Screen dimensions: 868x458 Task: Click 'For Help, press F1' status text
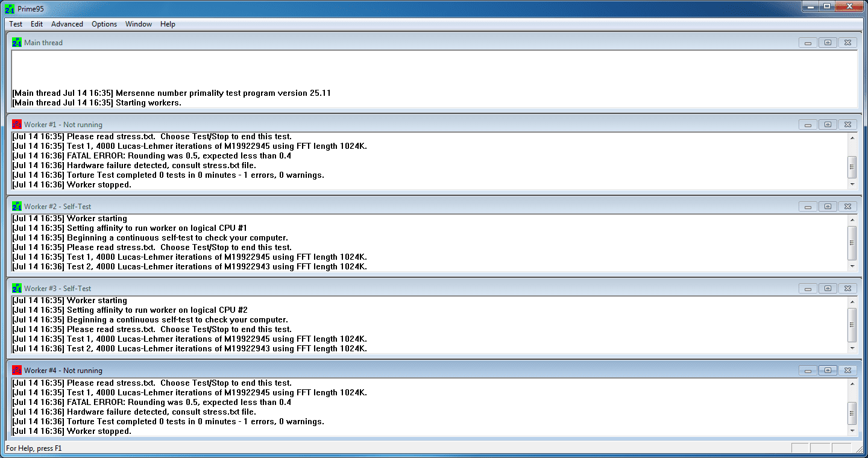tap(34, 448)
